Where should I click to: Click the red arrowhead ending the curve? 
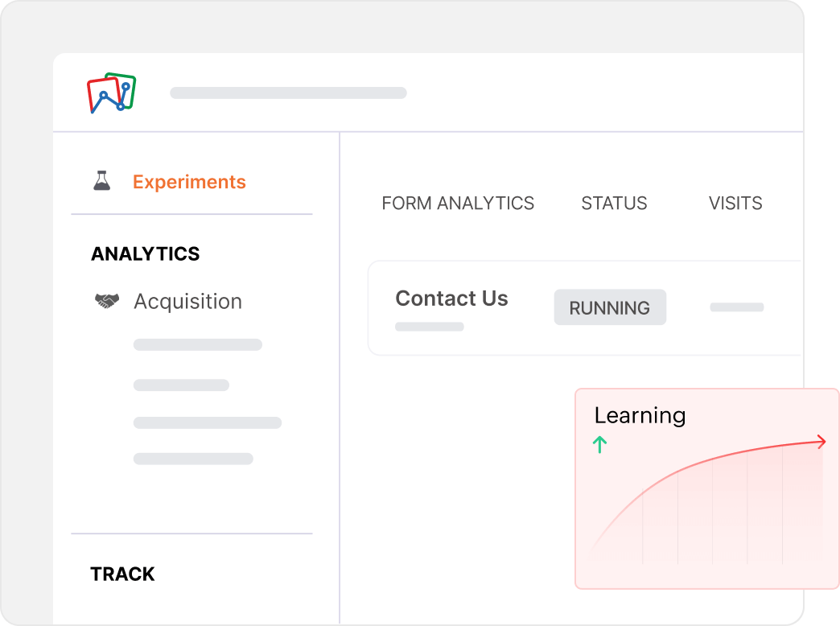[821, 441]
